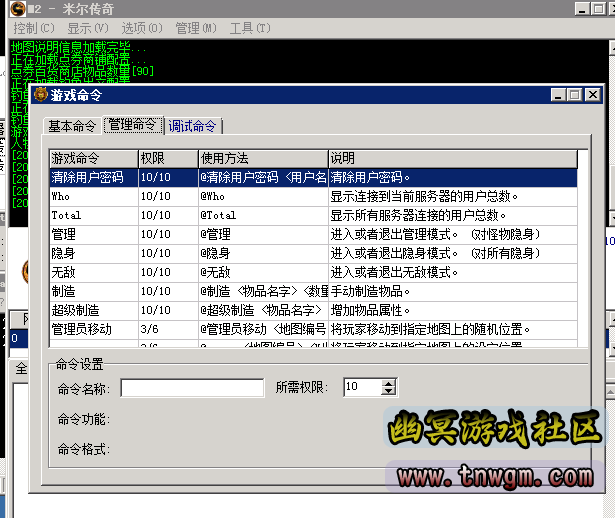
Task: Select the 管理命令 tab
Action: pos(133,125)
